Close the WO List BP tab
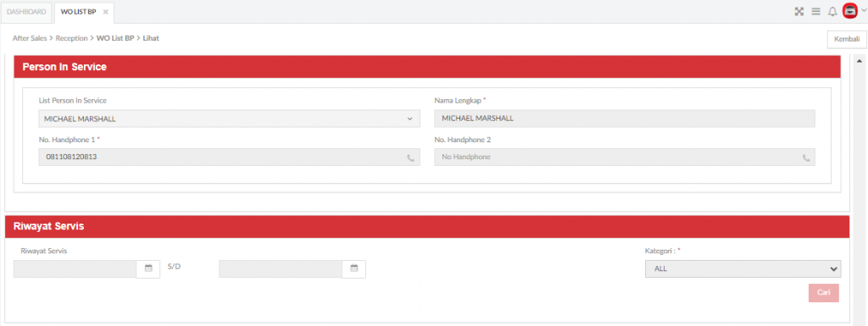868x326 pixels. 106,12
